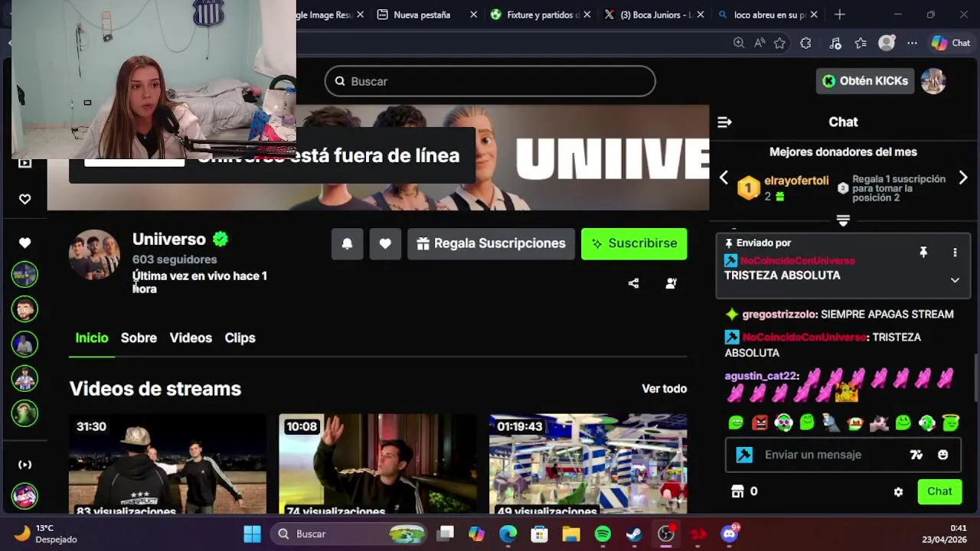The image size is (980, 551).
Task: Open the 10:08 stream video thumbnail
Action: pos(377,464)
